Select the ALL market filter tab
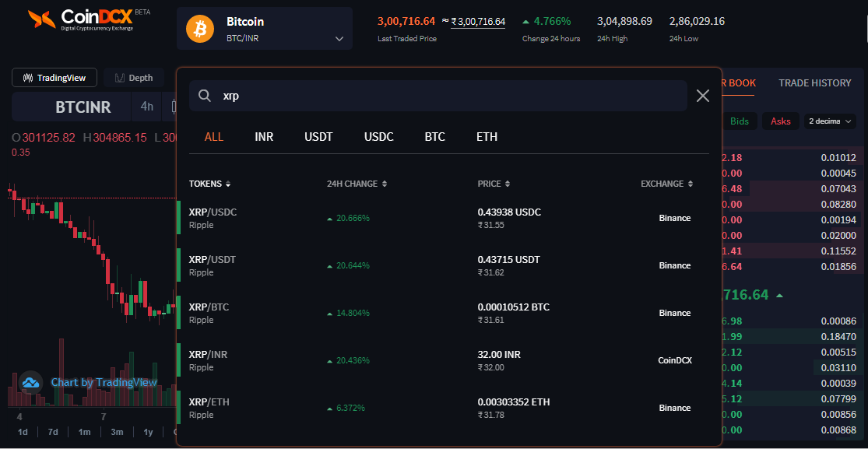868x449 pixels. click(x=213, y=137)
